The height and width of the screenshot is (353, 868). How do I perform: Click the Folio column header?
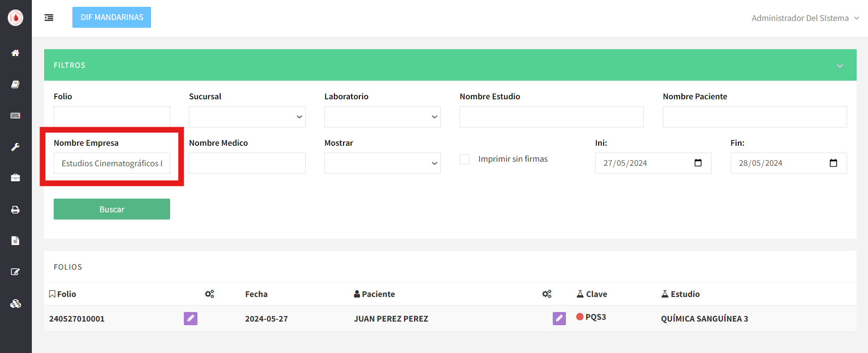point(62,294)
